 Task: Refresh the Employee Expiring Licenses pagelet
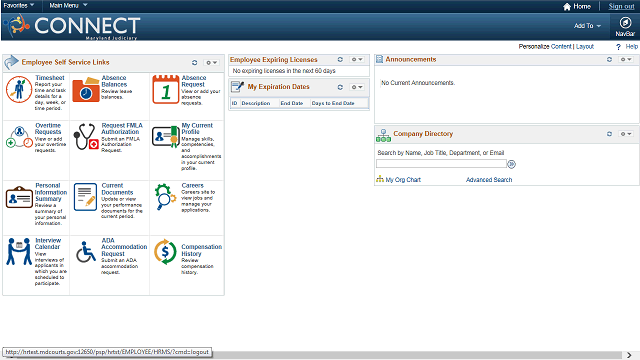pos(340,60)
